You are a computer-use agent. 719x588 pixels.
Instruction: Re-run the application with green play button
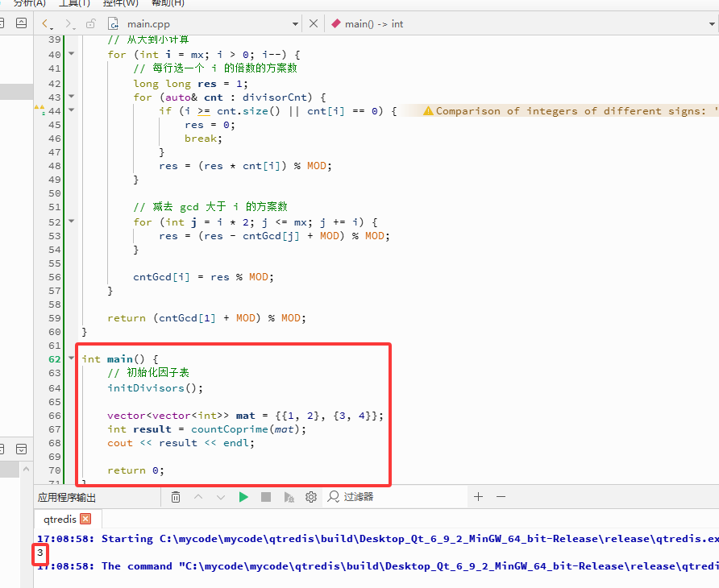click(x=243, y=497)
